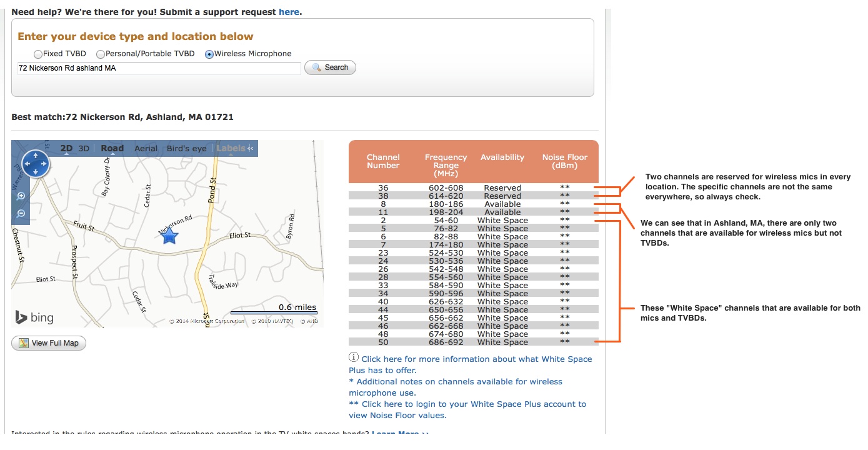The width and height of the screenshot is (868, 450).
Task: Zoom out on the map
Action: [21, 213]
